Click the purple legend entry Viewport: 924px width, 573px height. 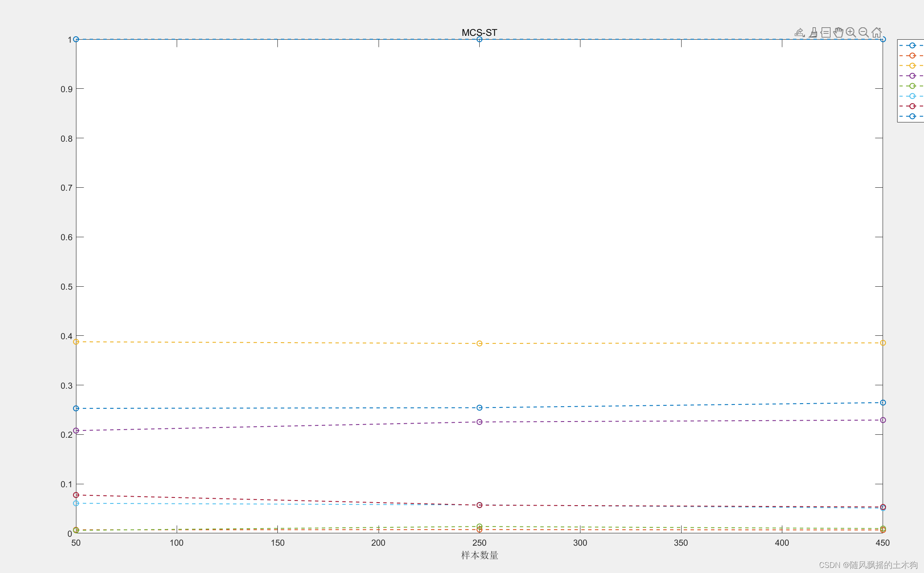point(912,76)
